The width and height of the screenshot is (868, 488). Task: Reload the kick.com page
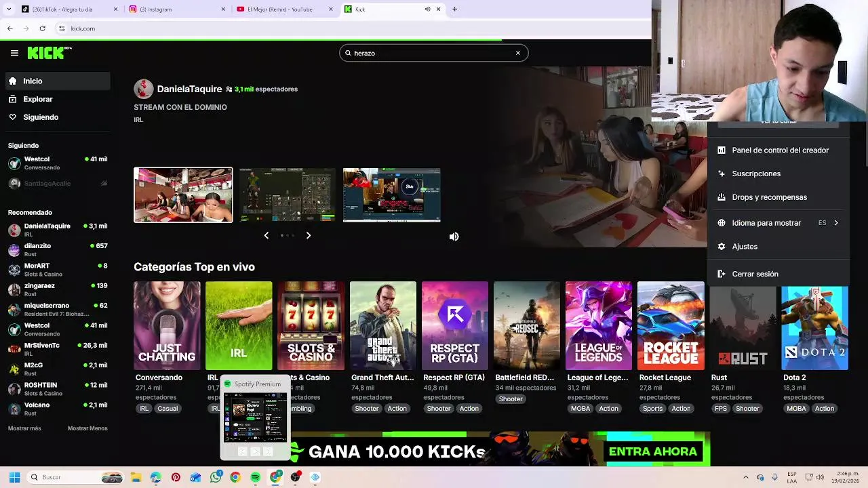point(42,28)
